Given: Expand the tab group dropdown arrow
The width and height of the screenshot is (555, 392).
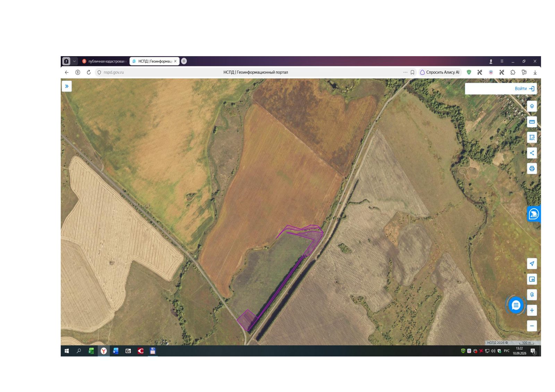Looking at the screenshot, I should pyautogui.click(x=74, y=61).
